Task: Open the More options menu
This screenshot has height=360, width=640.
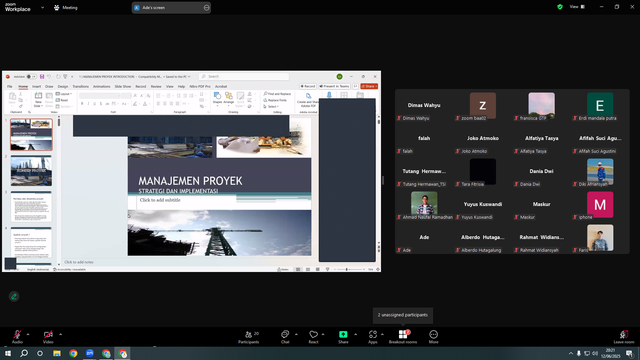Action: (433, 337)
